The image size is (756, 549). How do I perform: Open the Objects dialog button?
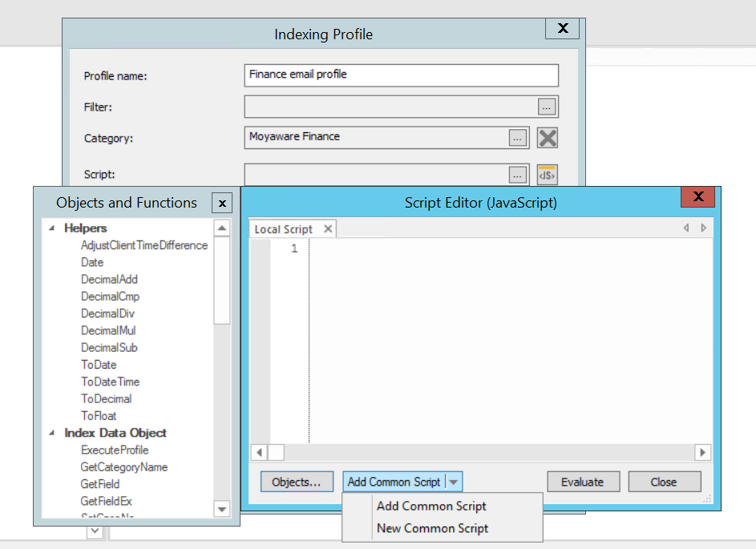(x=297, y=482)
